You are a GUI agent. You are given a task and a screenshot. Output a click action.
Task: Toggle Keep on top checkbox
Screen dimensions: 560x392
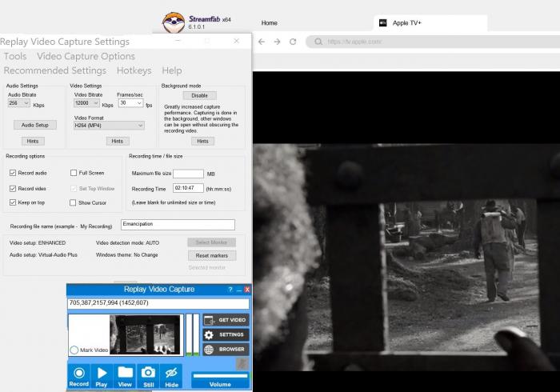click(x=13, y=202)
